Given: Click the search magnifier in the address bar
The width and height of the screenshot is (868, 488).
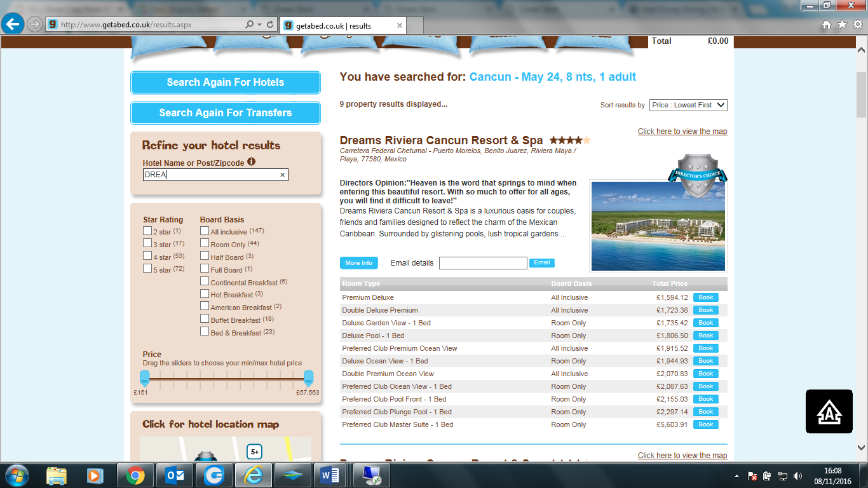Looking at the screenshot, I should (250, 25).
